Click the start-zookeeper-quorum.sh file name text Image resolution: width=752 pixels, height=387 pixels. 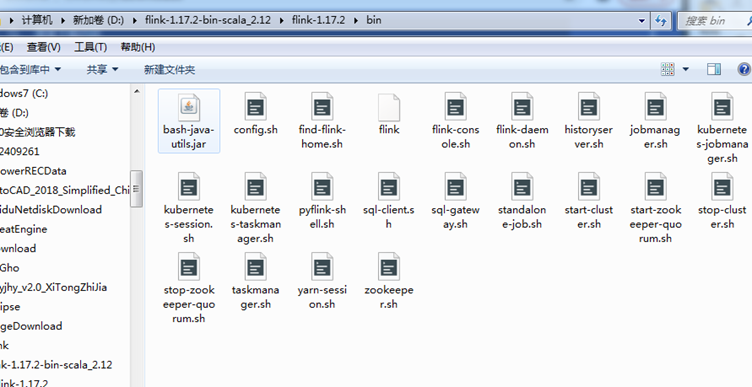pyautogui.click(x=656, y=224)
